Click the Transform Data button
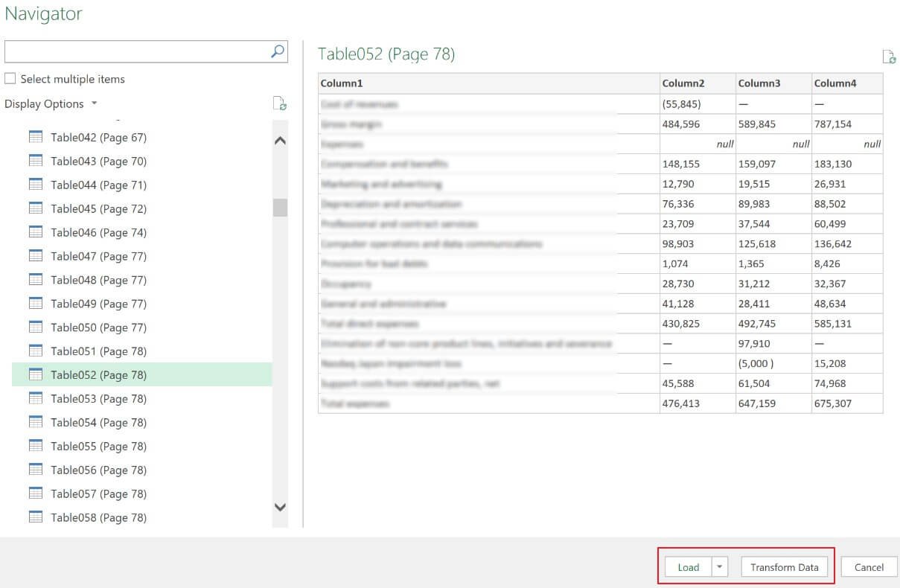Viewport: 900px width, 588px height. (x=785, y=566)
